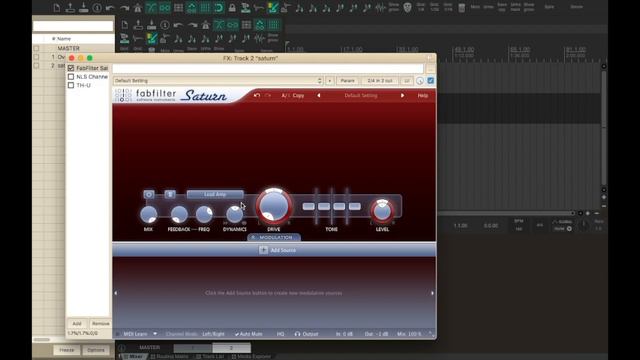
Task: Uncheck the FabFilter Saturn FX checkbox
Action: pos(71,68)
